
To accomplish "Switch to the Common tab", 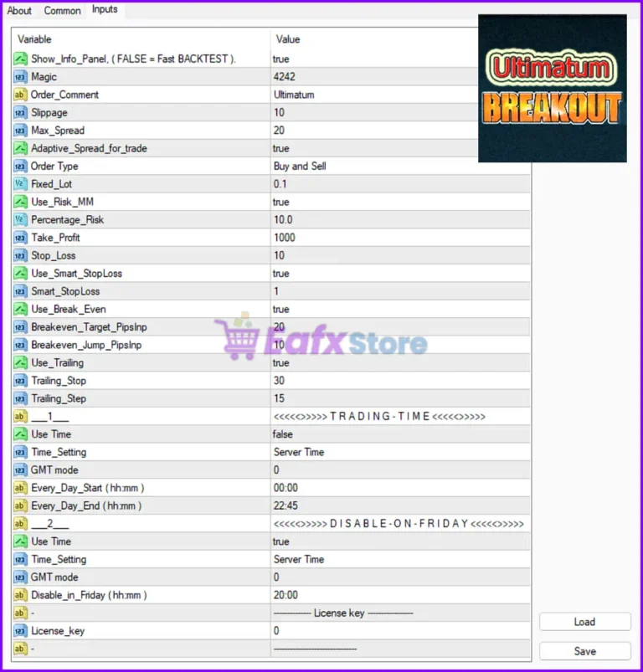I will pyautogui.click(x=62, y=11).
